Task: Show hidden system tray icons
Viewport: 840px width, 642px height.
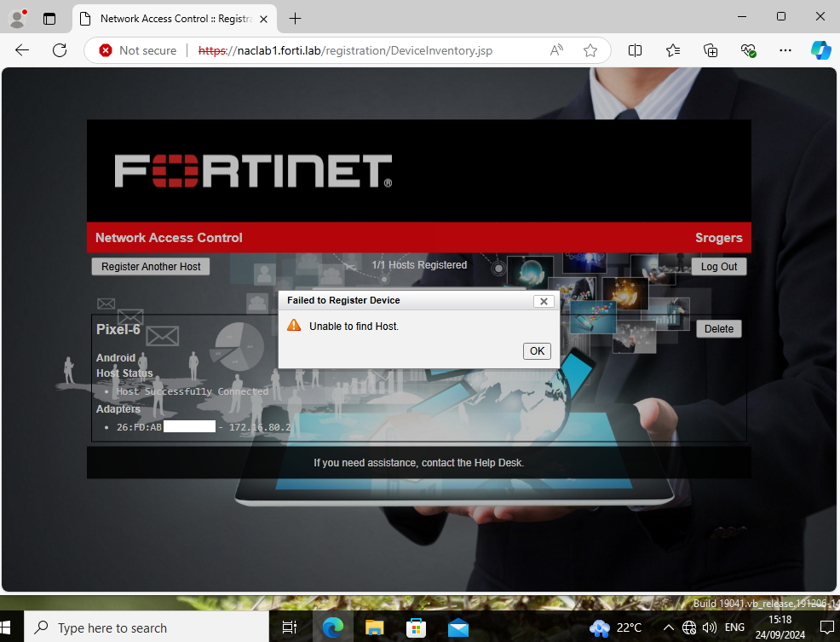Action: (x=669, y=628)
